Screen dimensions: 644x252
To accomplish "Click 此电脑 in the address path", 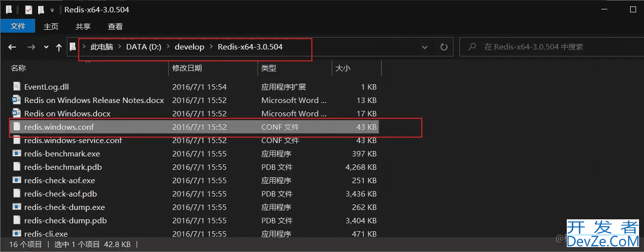I will pyautogui.click(x=101, y=47).
